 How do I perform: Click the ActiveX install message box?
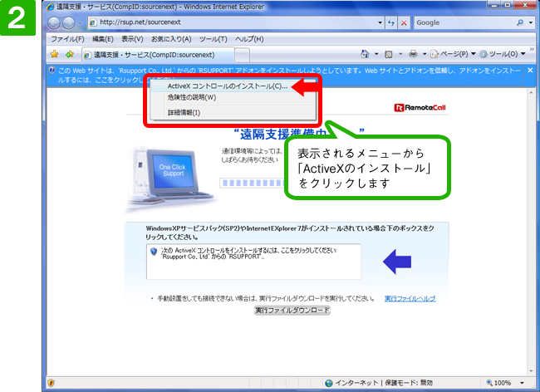254,262
